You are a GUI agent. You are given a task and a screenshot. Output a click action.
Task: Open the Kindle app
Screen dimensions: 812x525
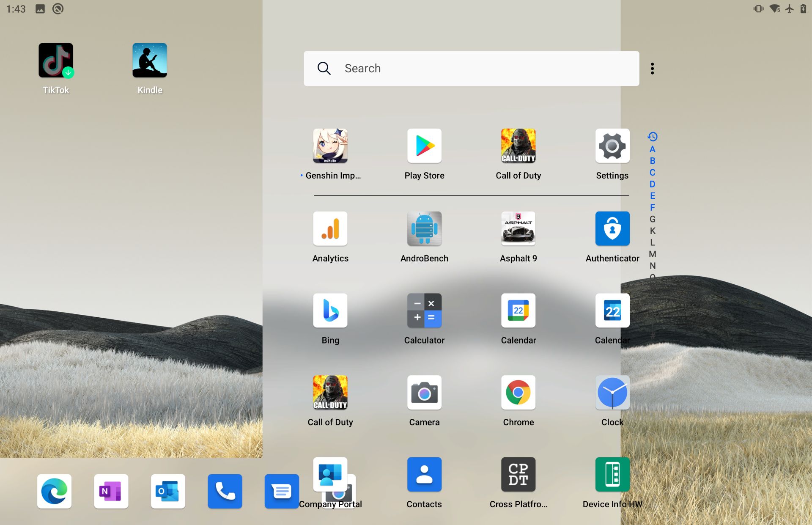tap(150, 60)
